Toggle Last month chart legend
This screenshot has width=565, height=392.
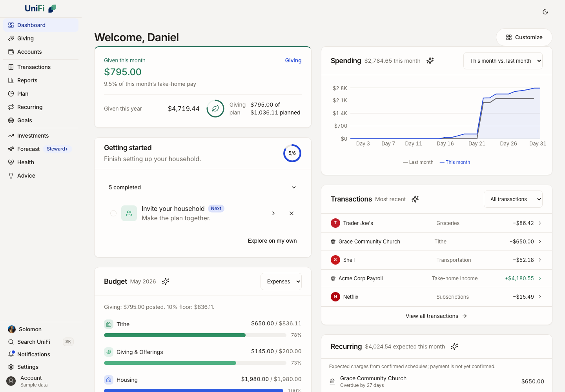coord(418,162)
